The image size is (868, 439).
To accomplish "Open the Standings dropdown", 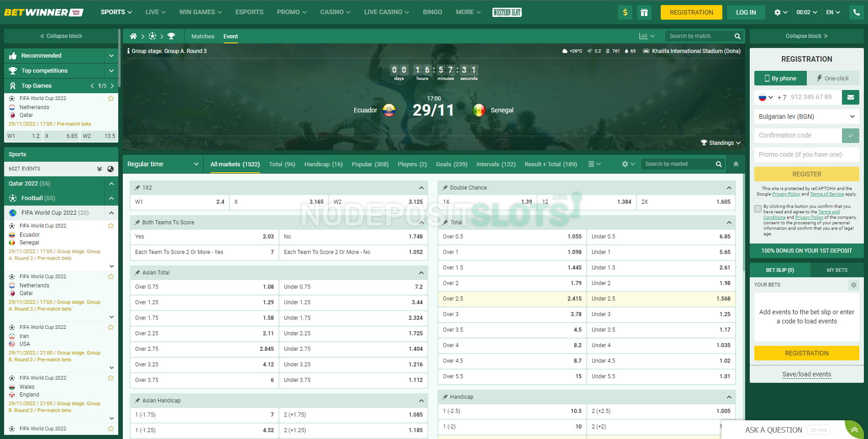I will click(721, 143).
